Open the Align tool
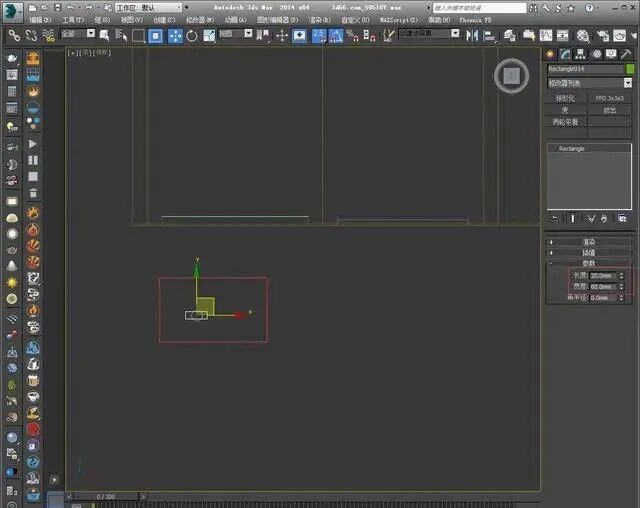640x508 pixels. pos(489,36)
